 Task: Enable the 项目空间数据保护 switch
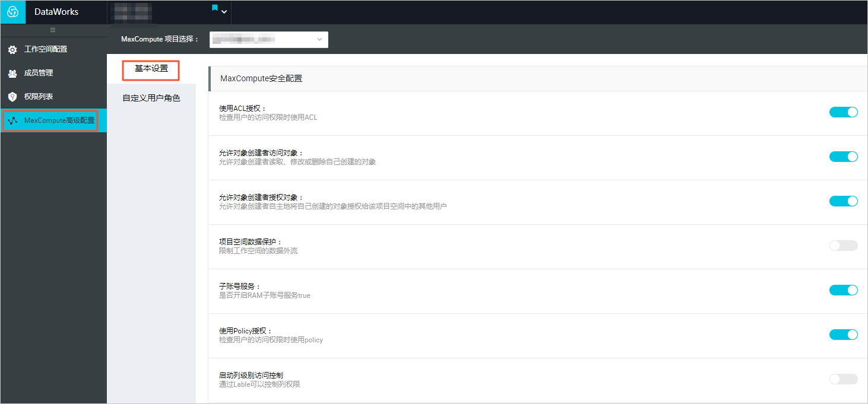(x=843, y=246)
